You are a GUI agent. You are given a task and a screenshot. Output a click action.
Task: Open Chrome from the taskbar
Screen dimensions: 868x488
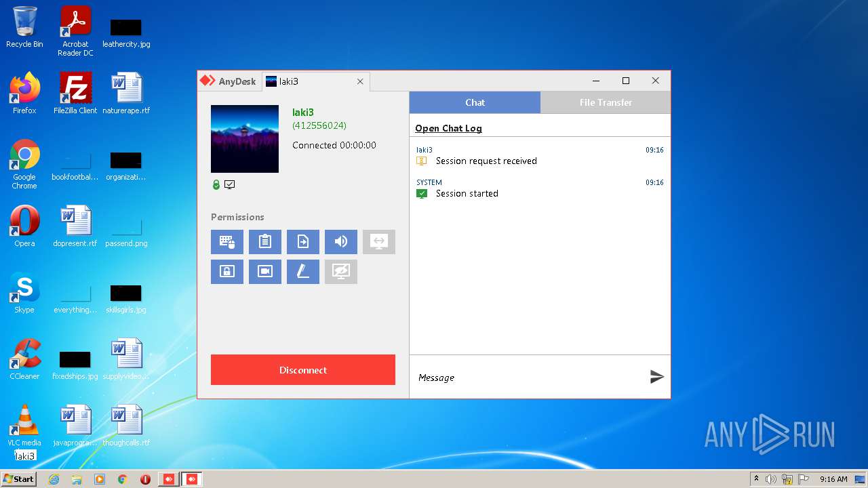(x=123, y=479)
